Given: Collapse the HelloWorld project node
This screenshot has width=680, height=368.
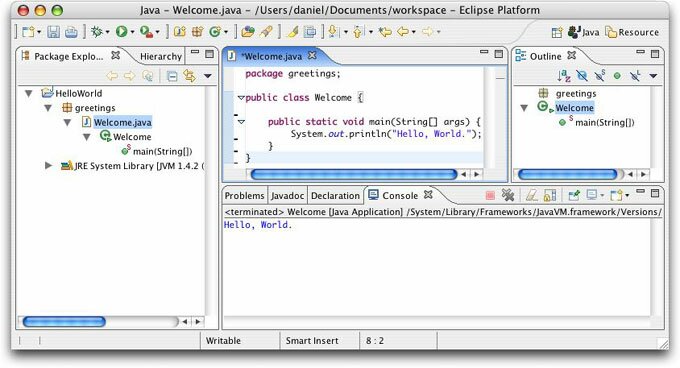Looking at the screenshot, I should pos(29,93).
